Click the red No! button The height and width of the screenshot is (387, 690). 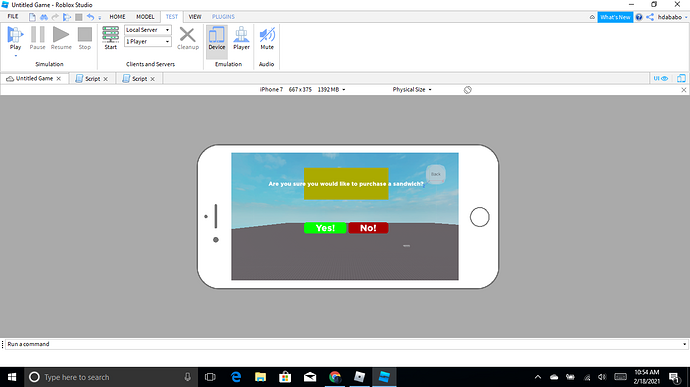pos(368,228)
